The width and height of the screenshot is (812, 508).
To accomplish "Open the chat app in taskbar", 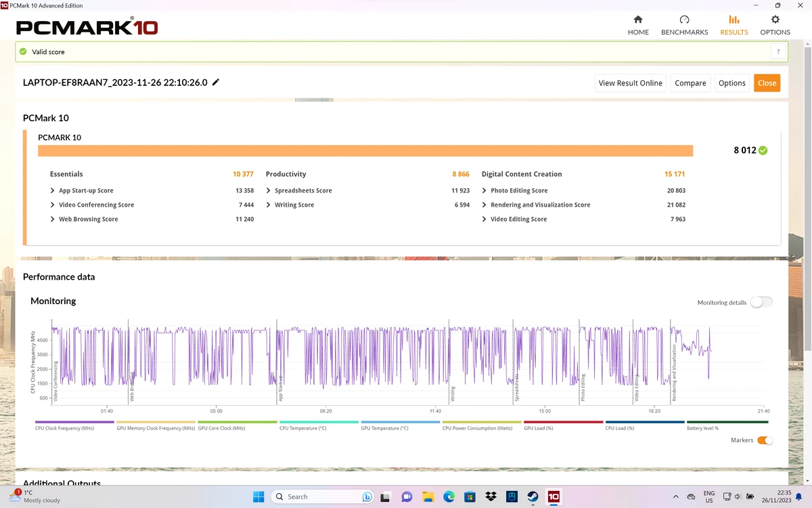I will coord(407,496).
